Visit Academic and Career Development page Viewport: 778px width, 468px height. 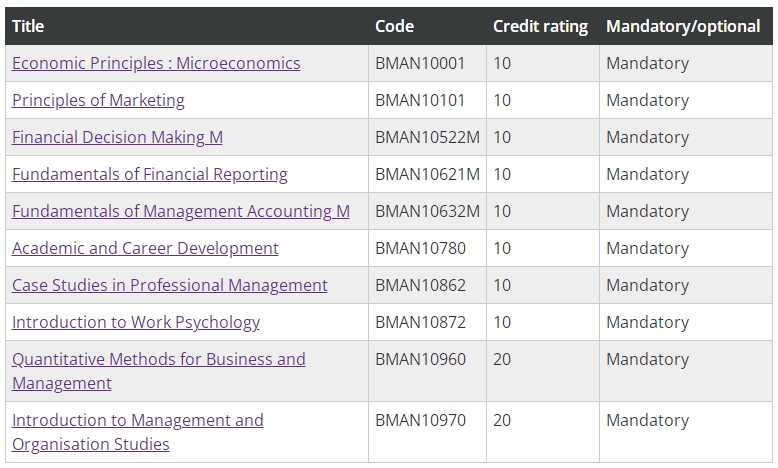click(145, 248)
